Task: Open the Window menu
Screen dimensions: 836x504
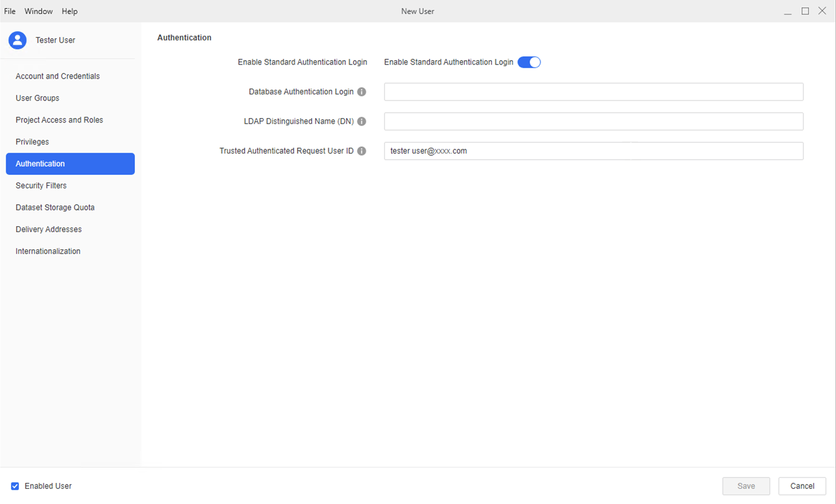Action: (x=38, y=11)
